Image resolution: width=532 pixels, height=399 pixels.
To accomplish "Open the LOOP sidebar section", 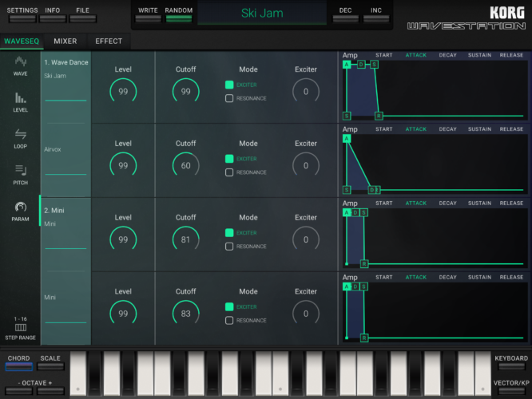I will tap(20, 139).
